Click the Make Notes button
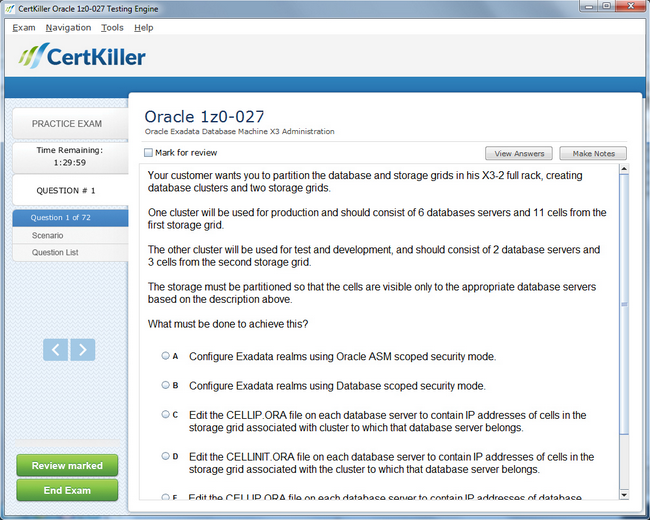The width and height of the screenshot is (650, 520). point(593,153)
